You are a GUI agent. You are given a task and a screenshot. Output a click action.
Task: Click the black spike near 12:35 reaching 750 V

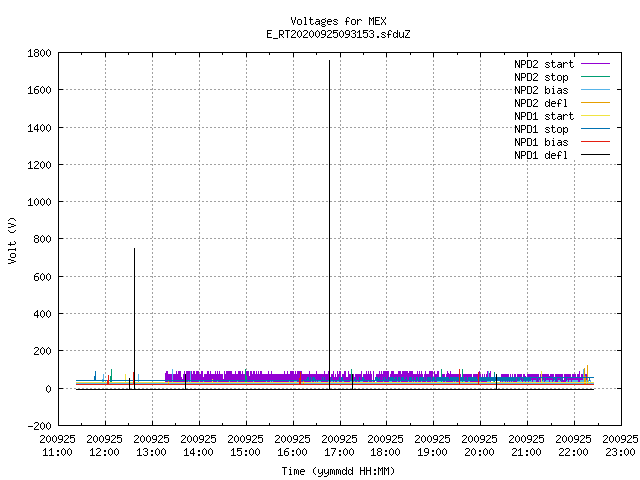[x=134, y=318]
